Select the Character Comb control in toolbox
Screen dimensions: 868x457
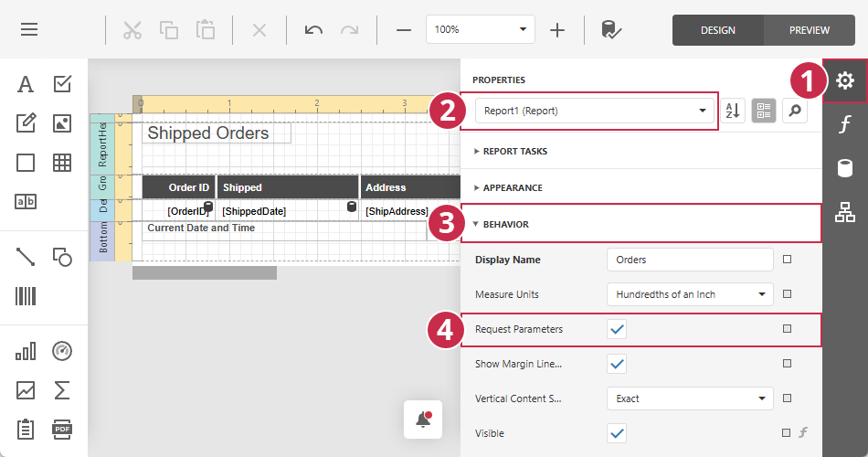click(x=26, y=202)
